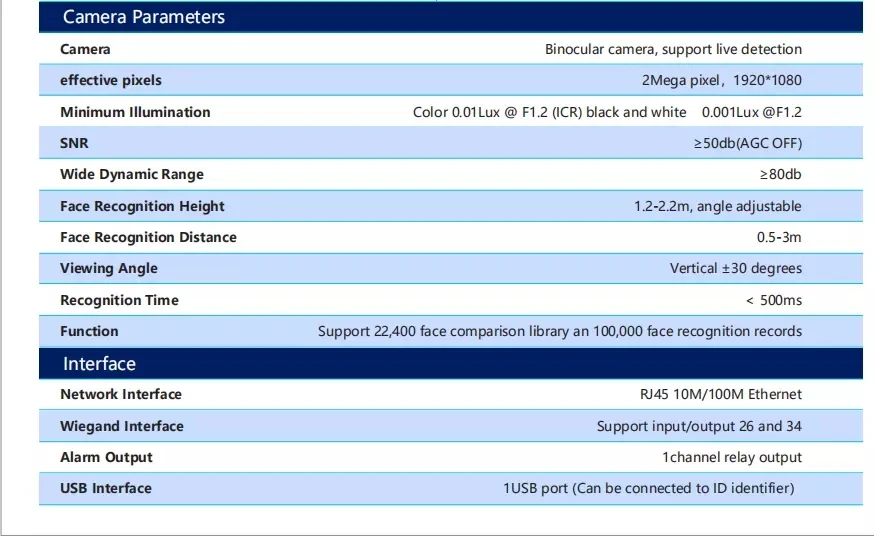Click the SNR row label
Image resolution: width=874 pixels, height=536 pixels.
[74, 143]
